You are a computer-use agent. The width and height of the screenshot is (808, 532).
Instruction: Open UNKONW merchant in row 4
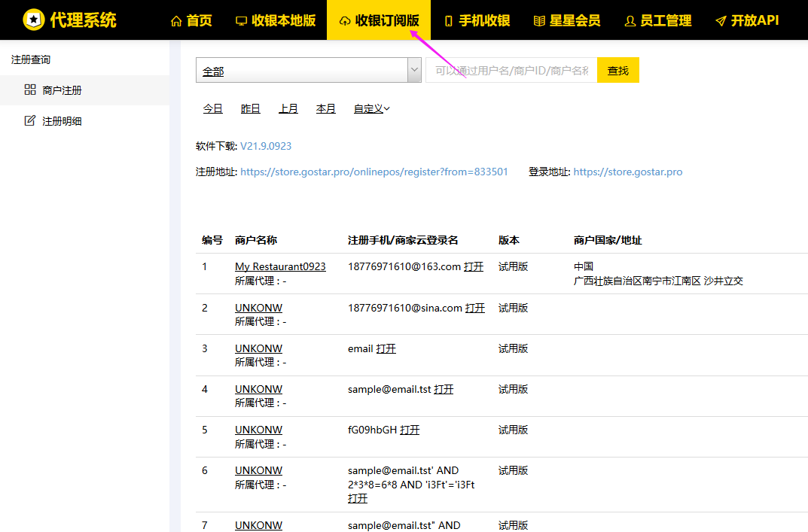coord(259,389)
